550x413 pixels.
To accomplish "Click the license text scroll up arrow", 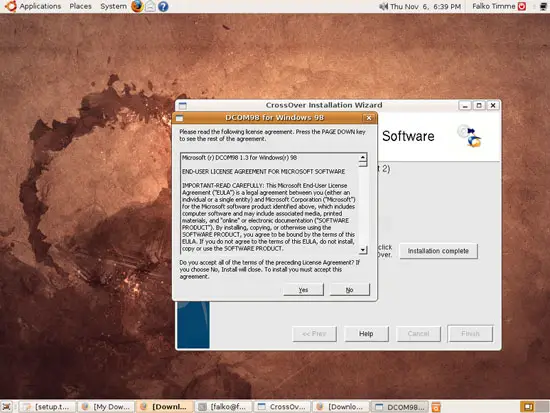I will point(363,157).
